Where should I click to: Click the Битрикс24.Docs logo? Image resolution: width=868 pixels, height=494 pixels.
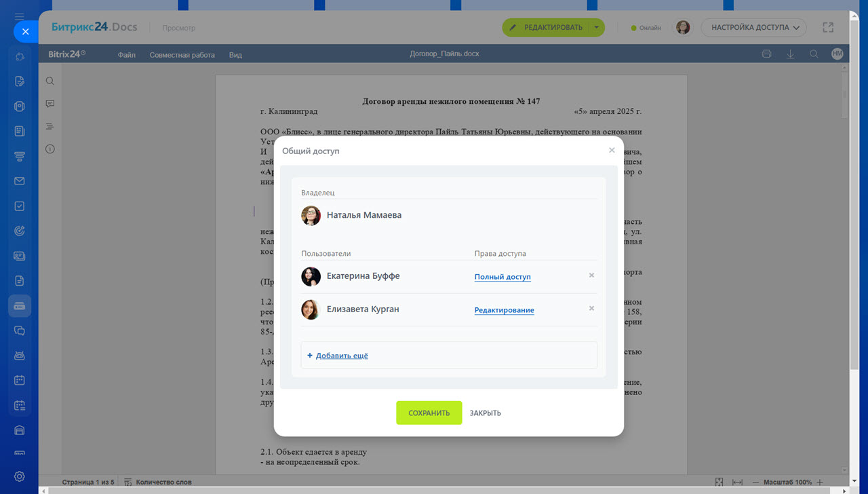pos(94,27)
